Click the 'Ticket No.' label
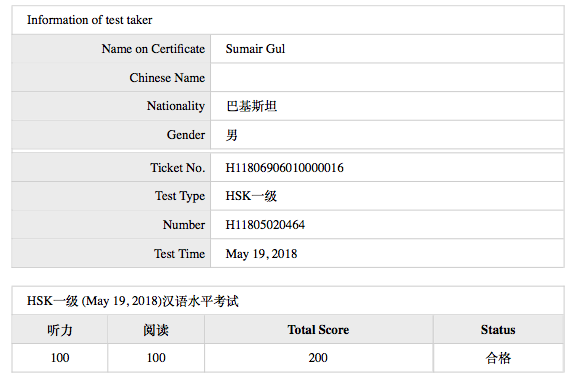The image size is (576, 378). [178, 168]
